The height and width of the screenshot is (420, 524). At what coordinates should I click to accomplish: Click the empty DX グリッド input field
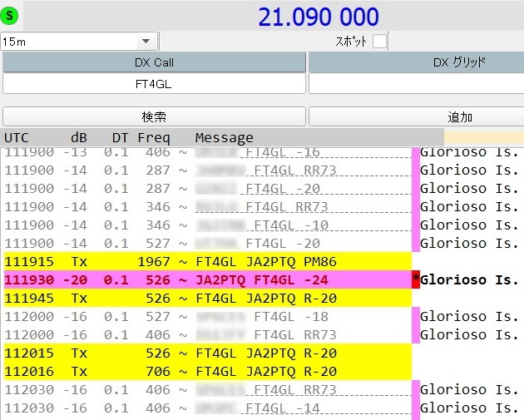416,84
